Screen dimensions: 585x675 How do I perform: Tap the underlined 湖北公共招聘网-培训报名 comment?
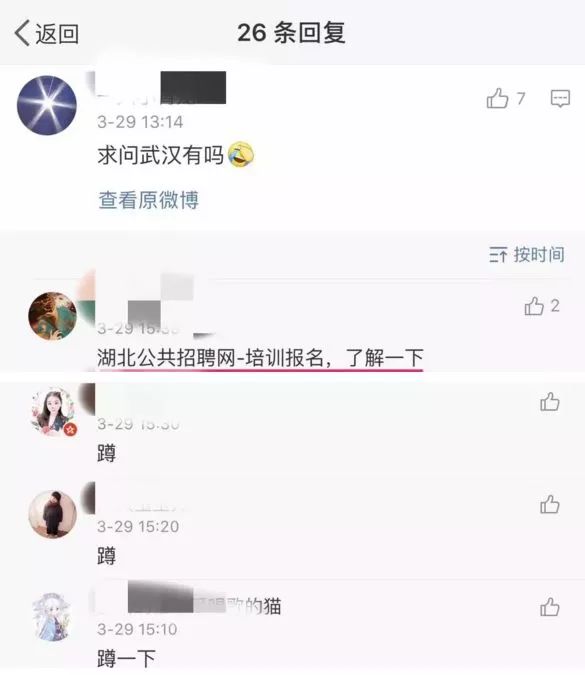(x=260, y=357)
